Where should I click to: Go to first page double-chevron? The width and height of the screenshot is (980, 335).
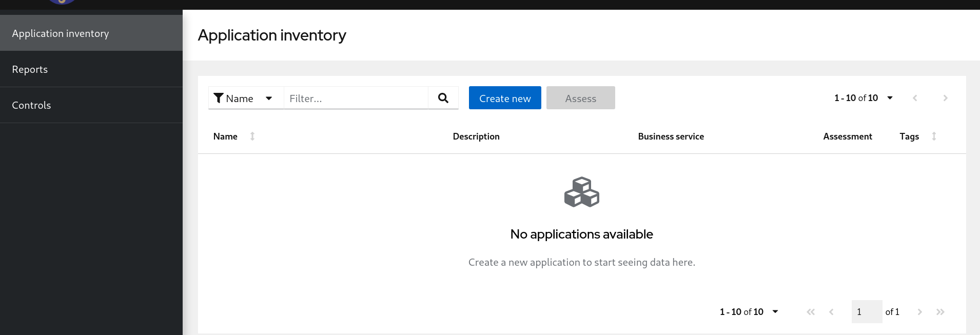coord(811,312)
